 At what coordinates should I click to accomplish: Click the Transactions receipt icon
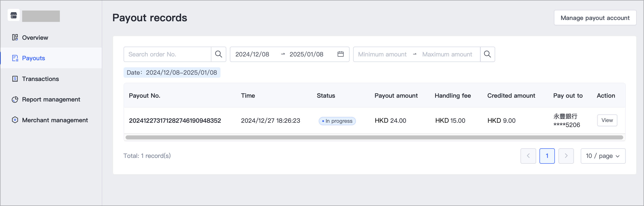15,79
